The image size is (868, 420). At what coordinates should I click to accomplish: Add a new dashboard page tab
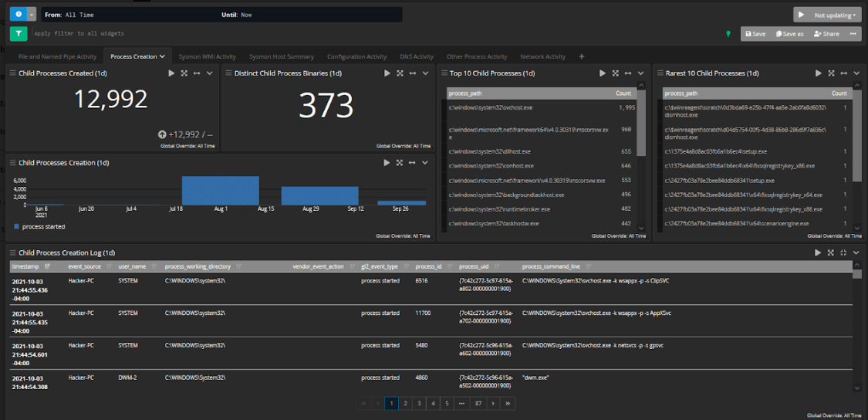[x=582, y=56]
